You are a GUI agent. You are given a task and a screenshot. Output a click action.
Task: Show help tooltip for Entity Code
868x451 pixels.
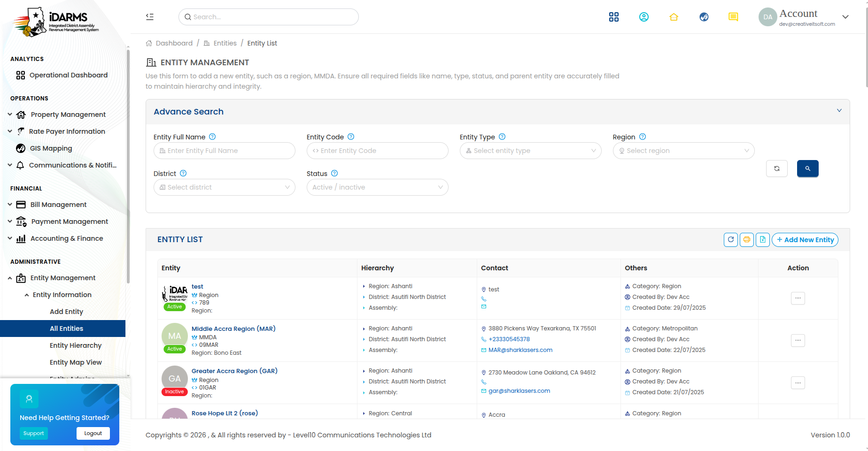(x=351, y=137)
